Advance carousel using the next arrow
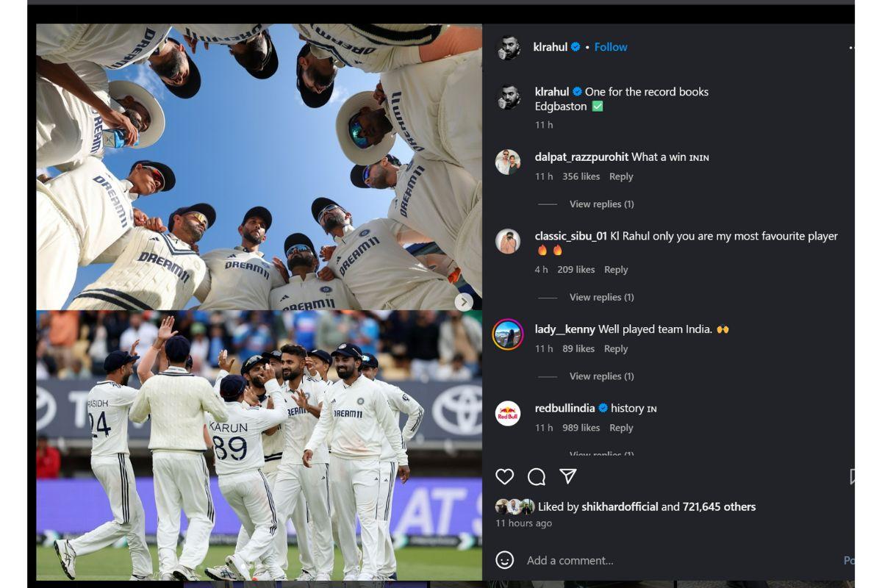The height and width of the screenshot is (588, 882). (463, 302)
